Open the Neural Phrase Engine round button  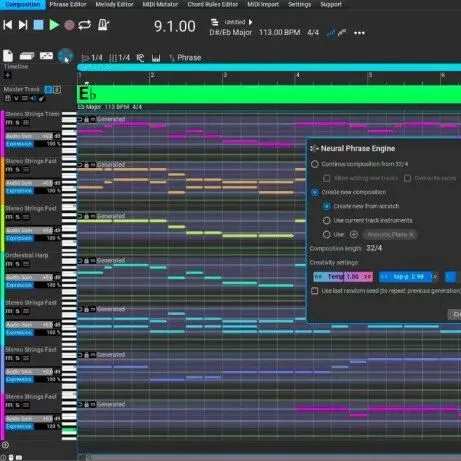click(65, 56)
